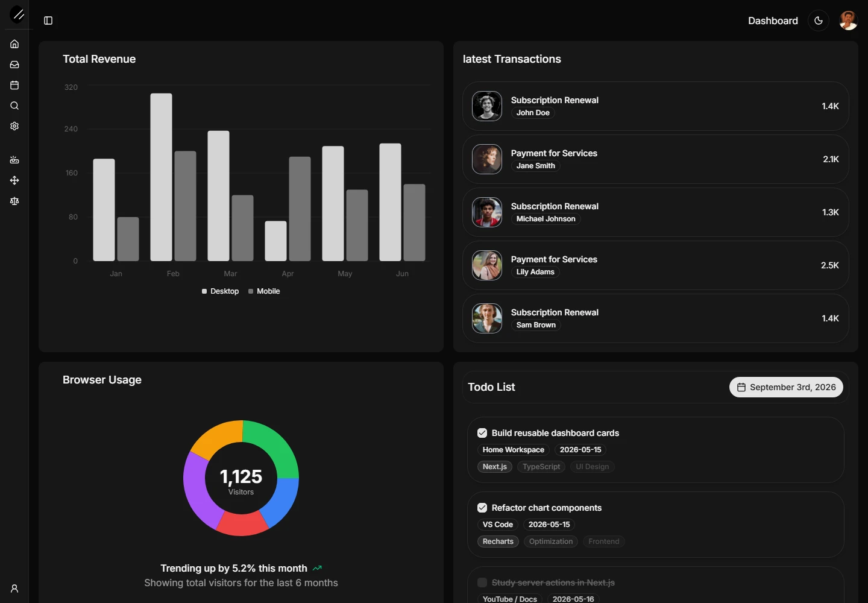This screenshot has width=868, height=603.
Task: Toggle dark mode with moon icon
Action: tap(819, 21)
